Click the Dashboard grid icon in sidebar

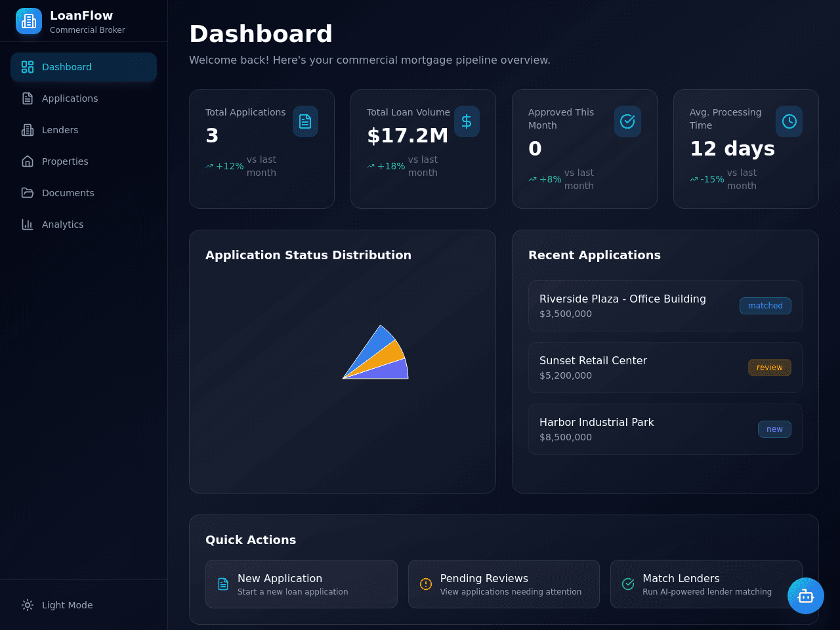point(28,67)
